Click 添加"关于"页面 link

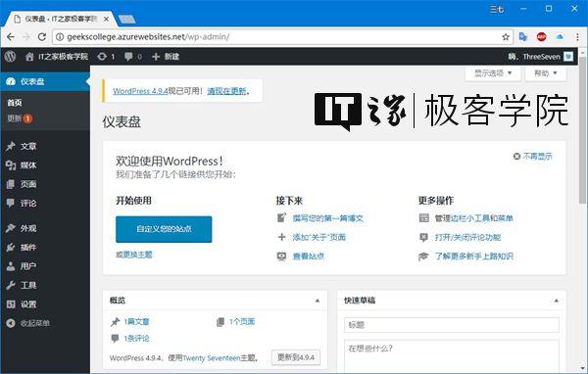319,237
